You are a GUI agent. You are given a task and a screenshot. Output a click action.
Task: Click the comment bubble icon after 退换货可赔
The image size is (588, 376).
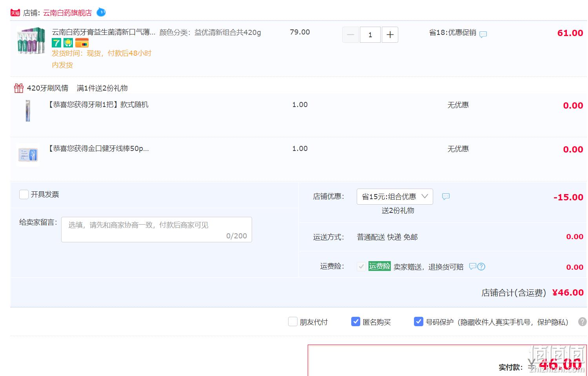[473, 267]
